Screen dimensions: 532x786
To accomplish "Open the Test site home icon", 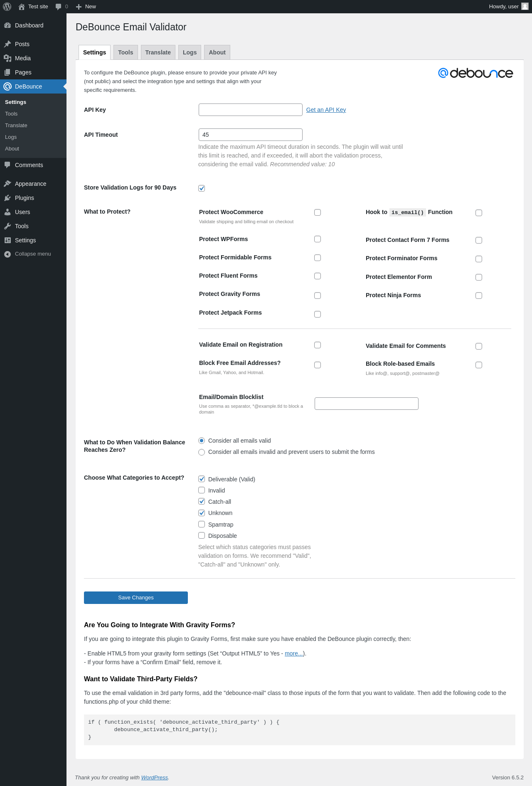I will coord(22,7).
